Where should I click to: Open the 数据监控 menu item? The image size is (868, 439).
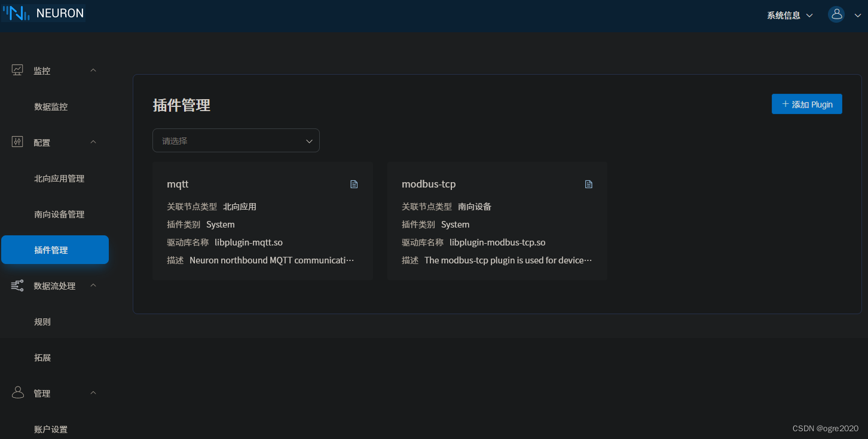pyautogui.click(x=50, y=106)
